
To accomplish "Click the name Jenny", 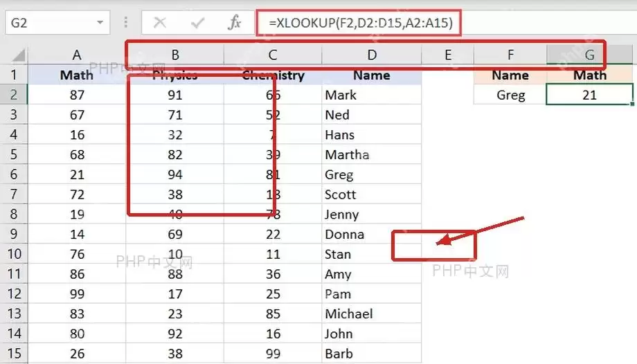I will click(341, 215).
